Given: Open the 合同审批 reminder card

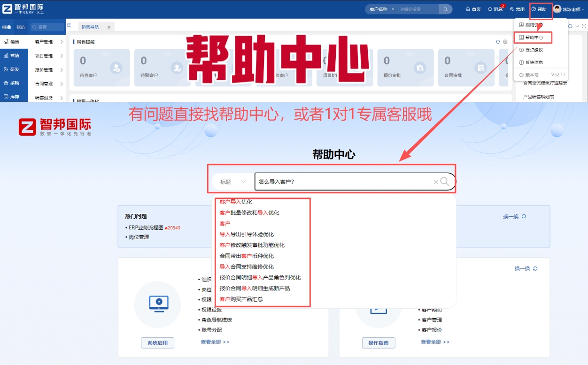Looking at the screenshot, I should [467, 68].
